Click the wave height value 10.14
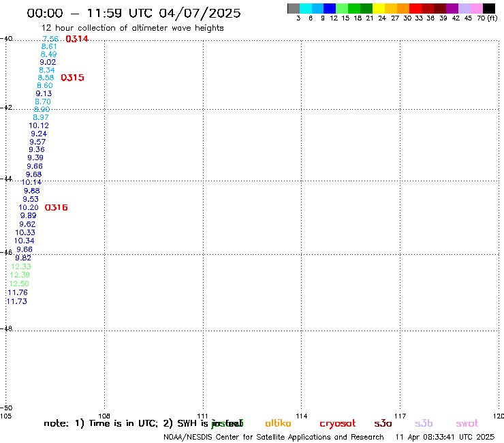Viewport: 504px width, 443px height. pyautogui.click(x=31, y=182)
